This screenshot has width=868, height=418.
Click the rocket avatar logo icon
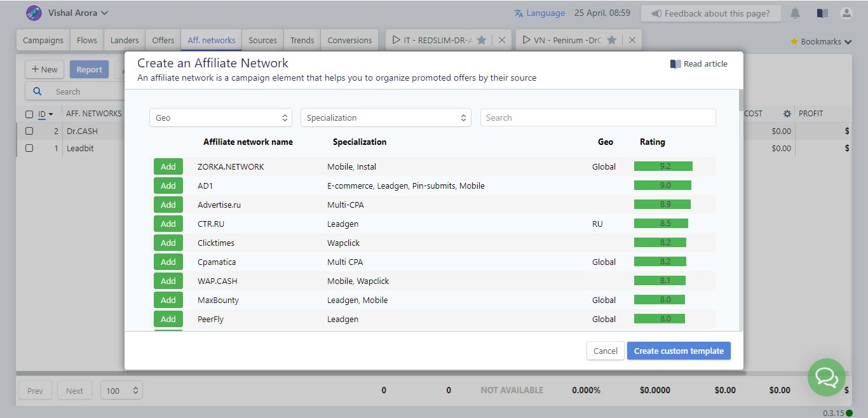34,13
